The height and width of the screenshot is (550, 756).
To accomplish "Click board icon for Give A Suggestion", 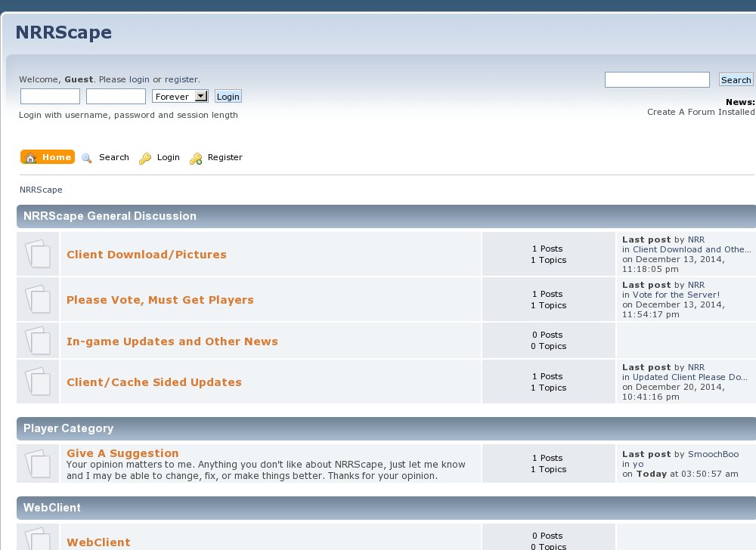I will click(x=39, y=463).
